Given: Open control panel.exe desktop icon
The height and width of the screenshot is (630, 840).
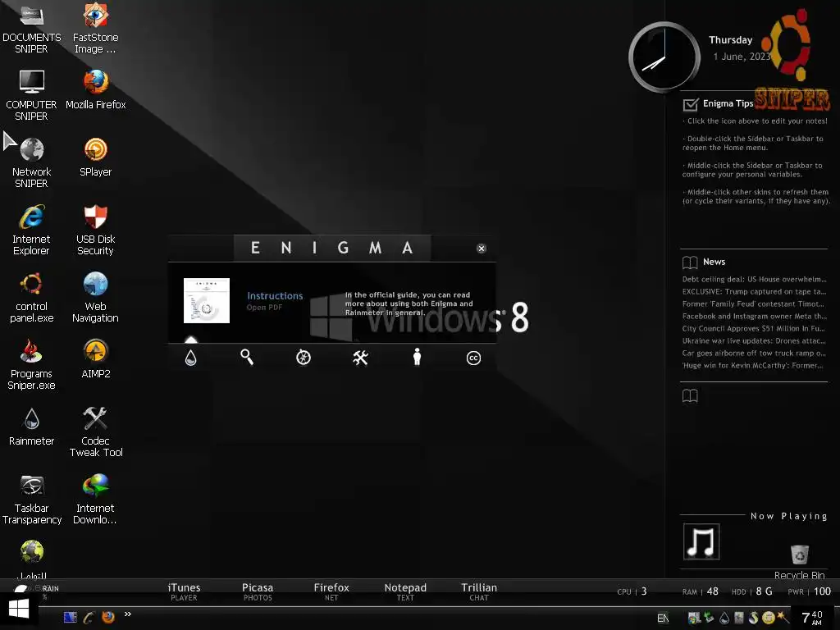Looking at the screenshot, I should point(32,298).
